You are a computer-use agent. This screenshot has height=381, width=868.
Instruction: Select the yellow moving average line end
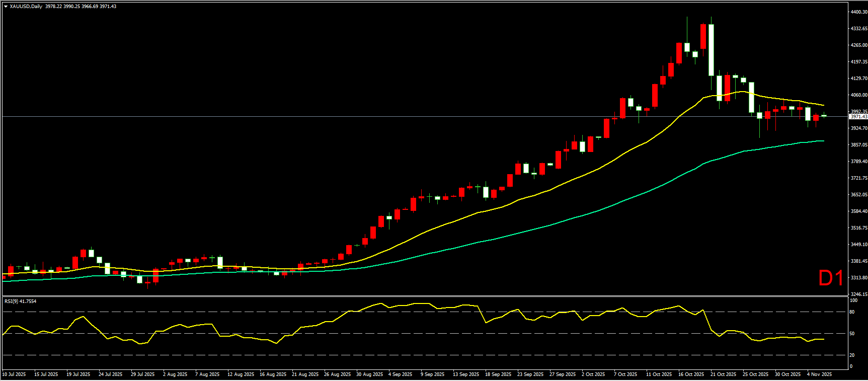[823, 105]
